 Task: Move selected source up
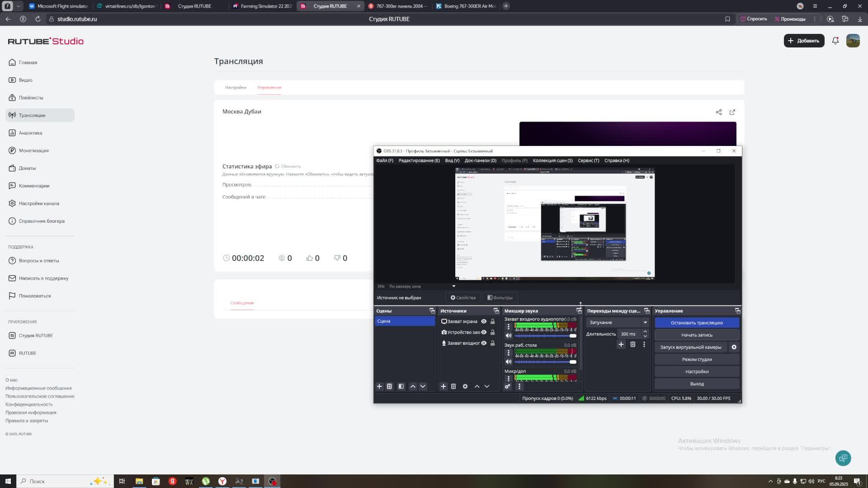pos(477,386)
